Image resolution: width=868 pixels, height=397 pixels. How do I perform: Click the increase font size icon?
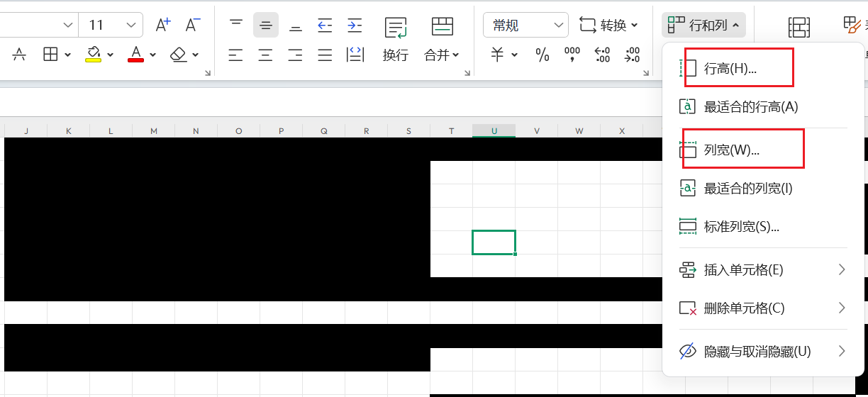163,26
